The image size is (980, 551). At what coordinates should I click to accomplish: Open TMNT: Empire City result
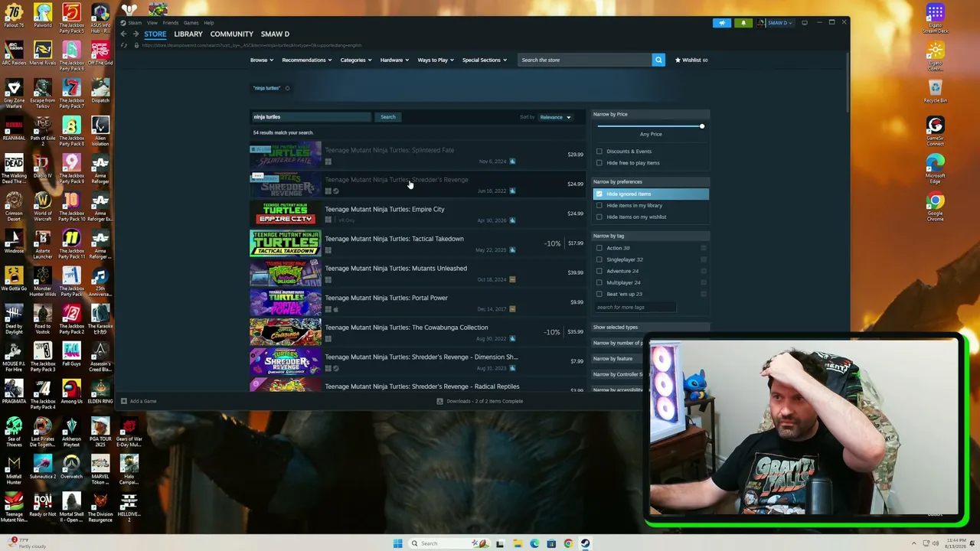417,214
